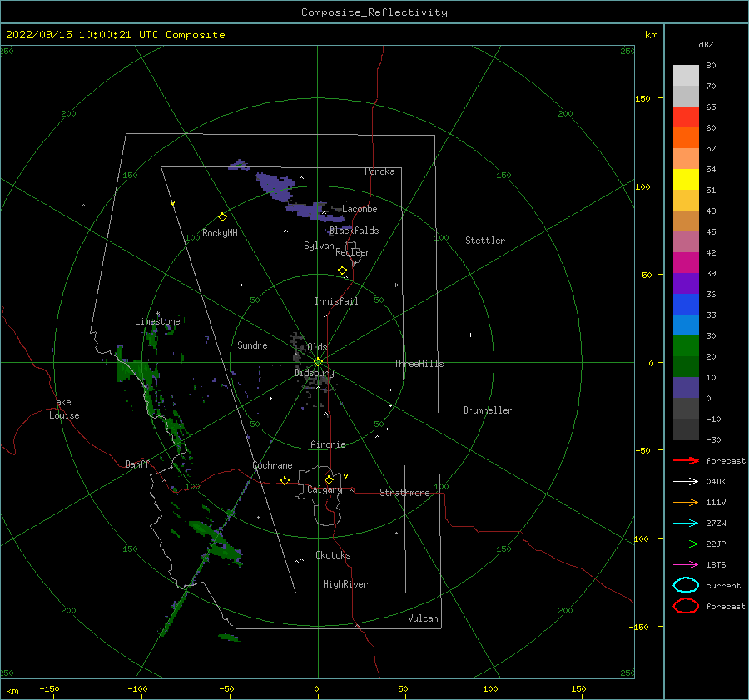Screen dimensions: 749x700
Task: Click the Composite_Reflectivity title
Action: pos(374,12)
